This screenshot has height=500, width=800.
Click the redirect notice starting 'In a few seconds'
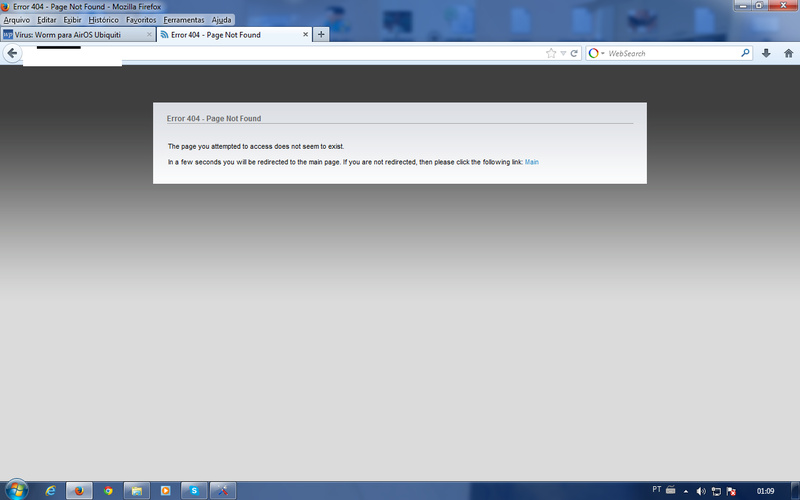pos(353,162)
